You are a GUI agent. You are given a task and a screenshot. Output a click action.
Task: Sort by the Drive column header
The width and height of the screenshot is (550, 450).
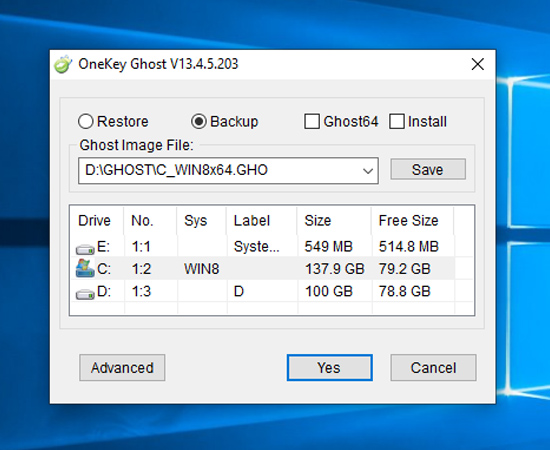[97, 221]
